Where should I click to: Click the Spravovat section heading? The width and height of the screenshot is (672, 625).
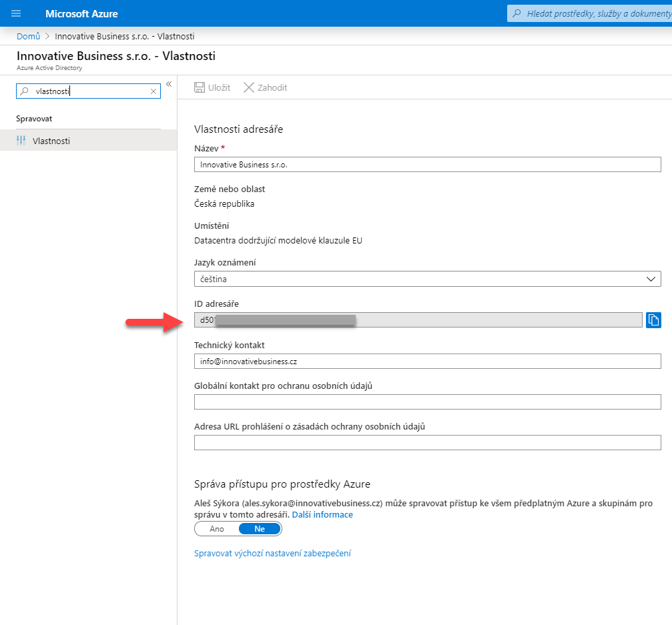coord(34,119)
